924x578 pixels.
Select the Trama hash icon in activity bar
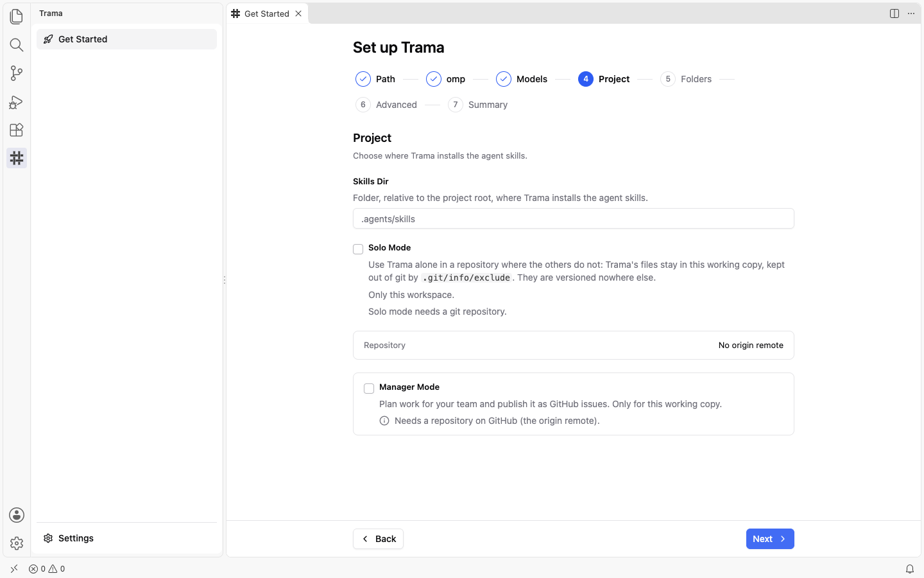tap(17, 158)
